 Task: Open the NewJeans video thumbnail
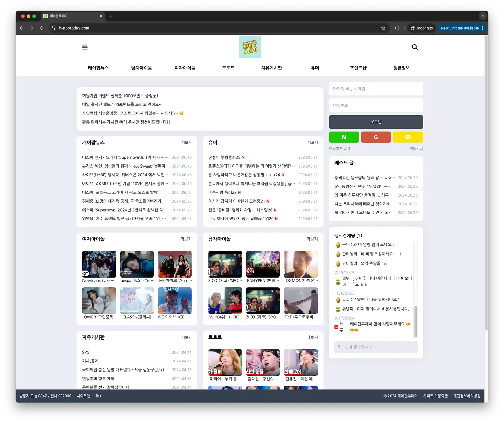(99, 264)
